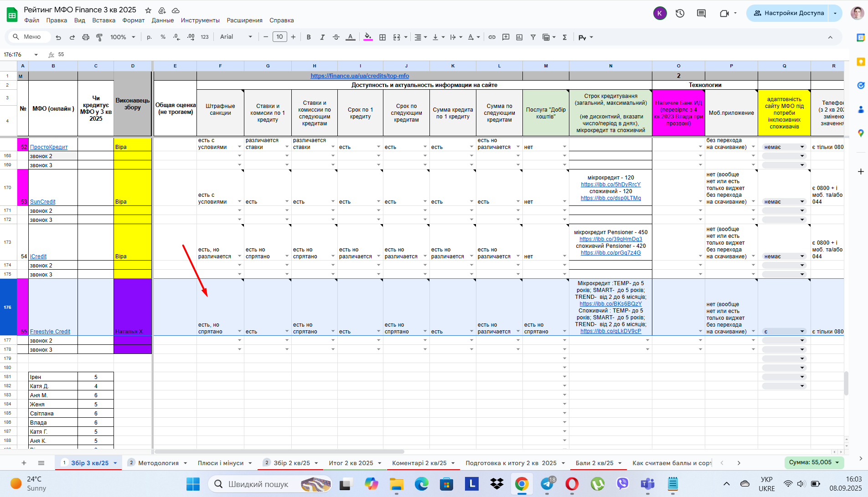Switch to Методология sheet tab

coord(158,463)
